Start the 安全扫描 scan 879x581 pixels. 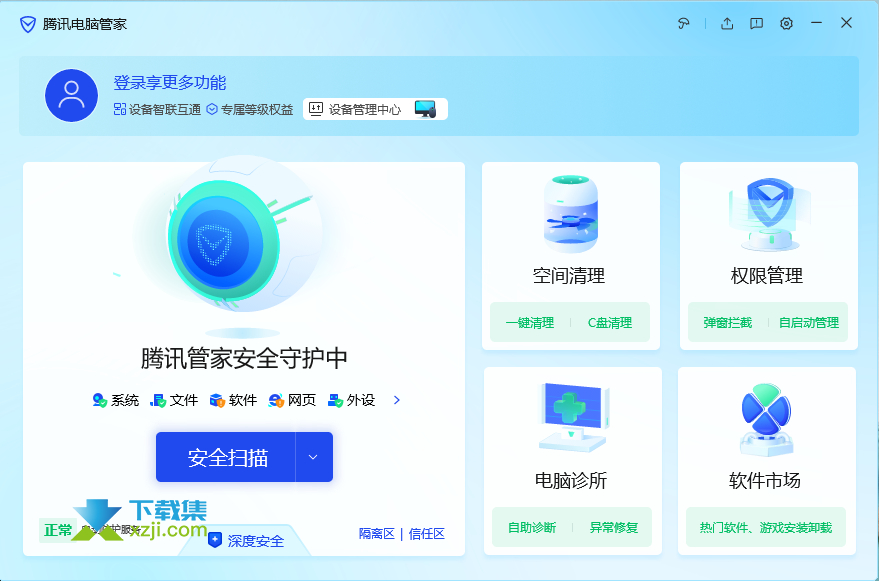coord(227,457)
